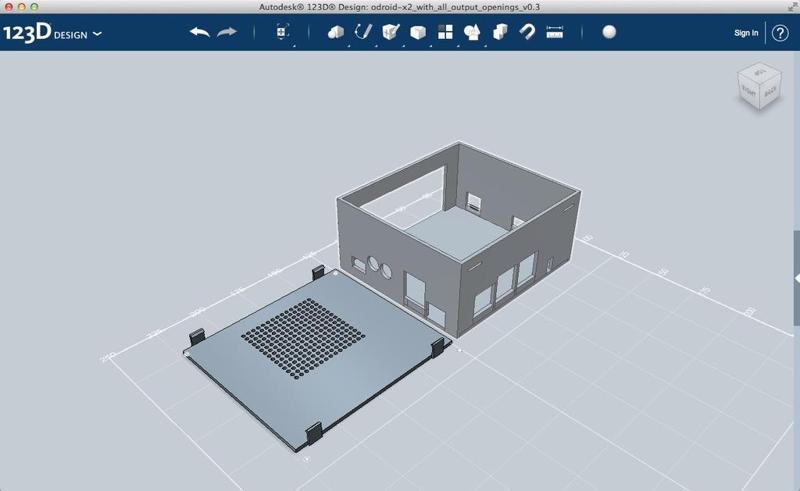
Task: Open the Transform tool
Action: [x=282, y=32]
